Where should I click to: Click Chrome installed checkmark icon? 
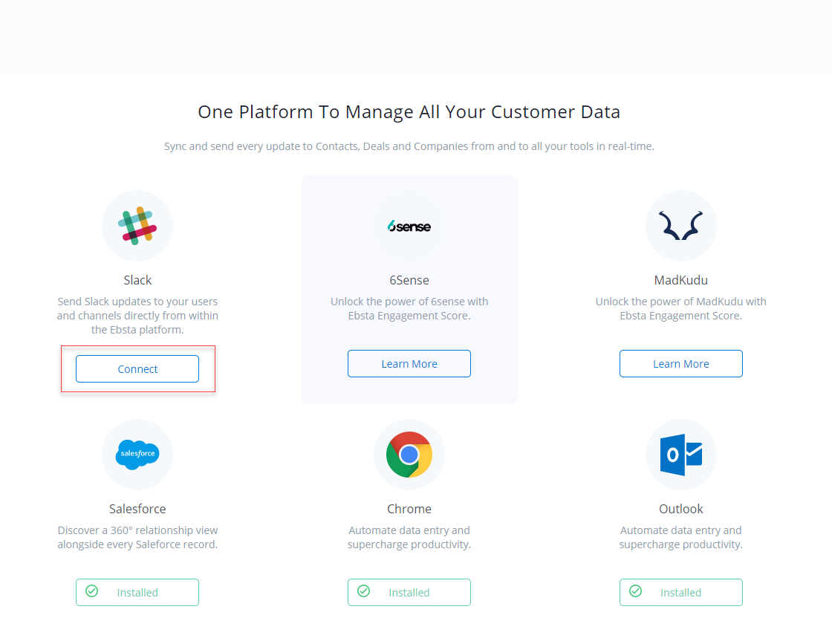click(x=364, y=592)
